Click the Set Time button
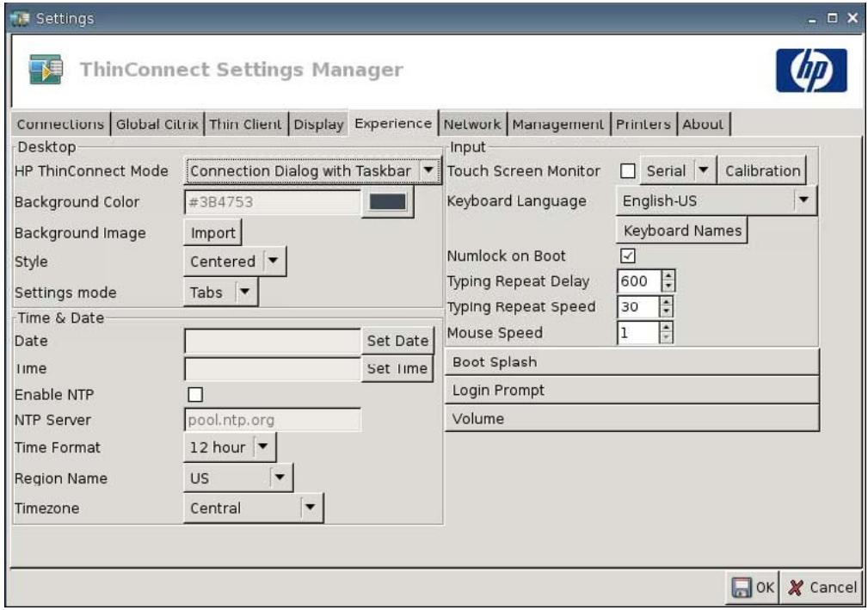The height and width of the screenshot is (610, 868). [397, 368]
